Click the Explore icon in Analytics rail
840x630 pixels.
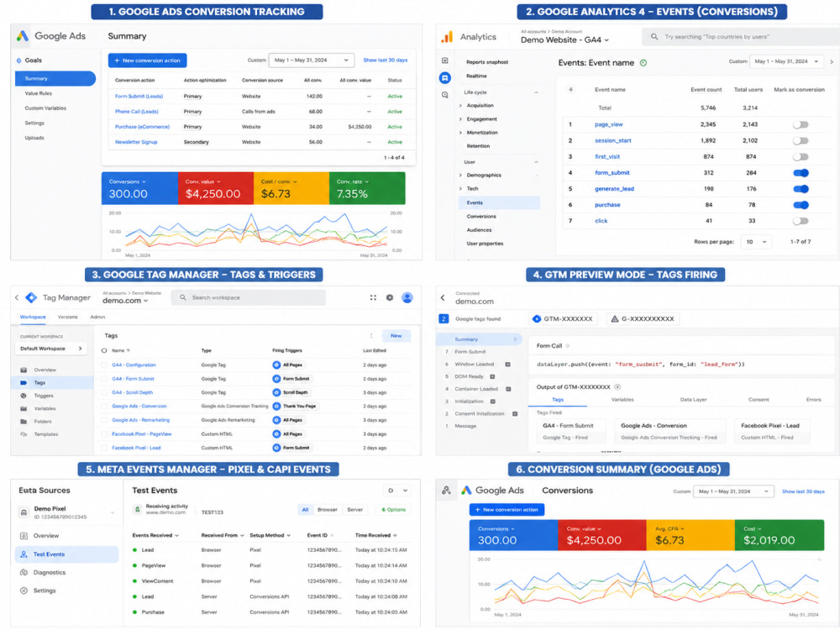(444, 95)
